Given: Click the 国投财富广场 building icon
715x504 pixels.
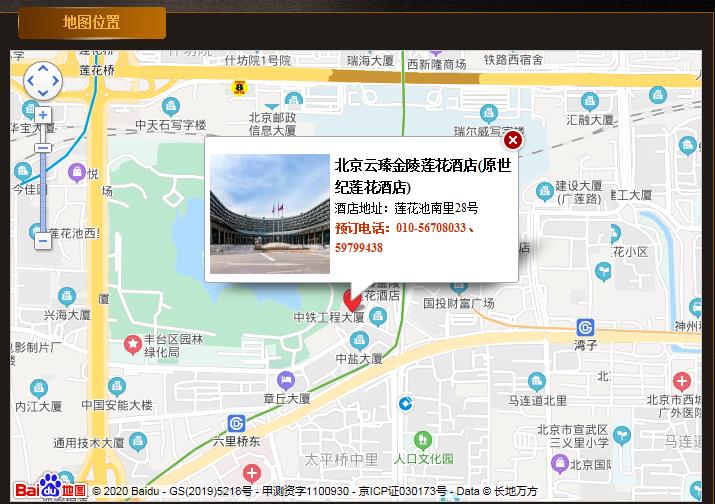Looking at the screenshot, I should coord(459,288).
